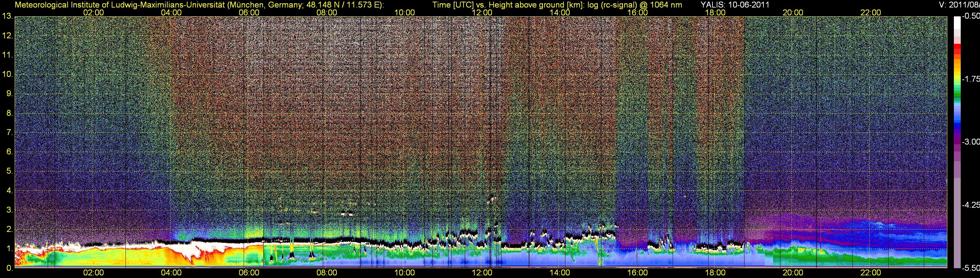Select the 20:00 label on the bottom time axis

[x=793, y=273]
